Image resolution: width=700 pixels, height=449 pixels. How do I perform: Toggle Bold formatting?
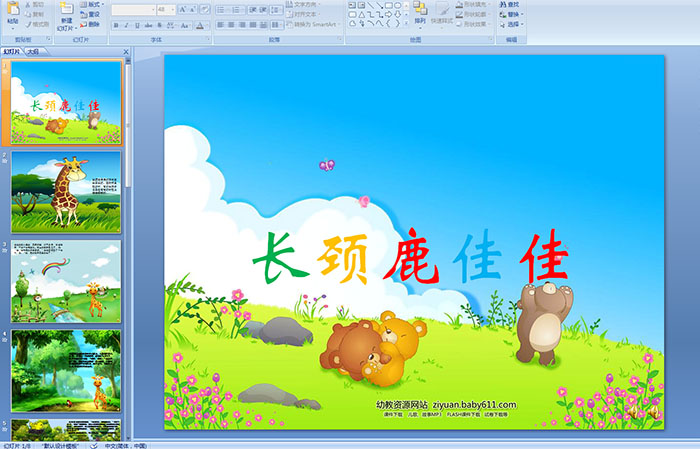(115, 25)
